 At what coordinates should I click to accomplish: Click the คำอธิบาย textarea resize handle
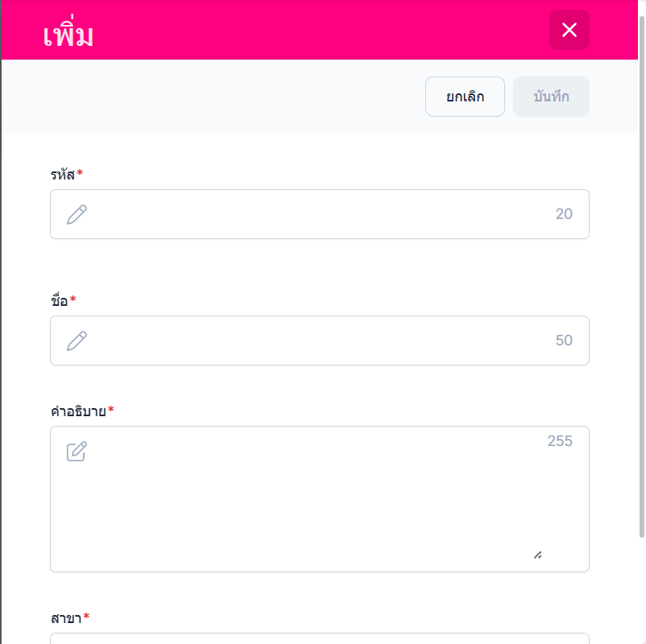[537, 554]
